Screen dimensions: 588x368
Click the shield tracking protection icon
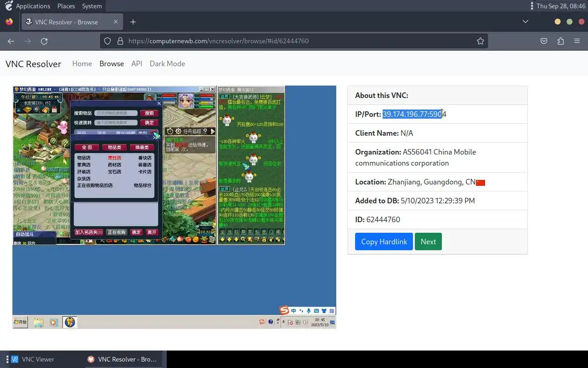107,41
